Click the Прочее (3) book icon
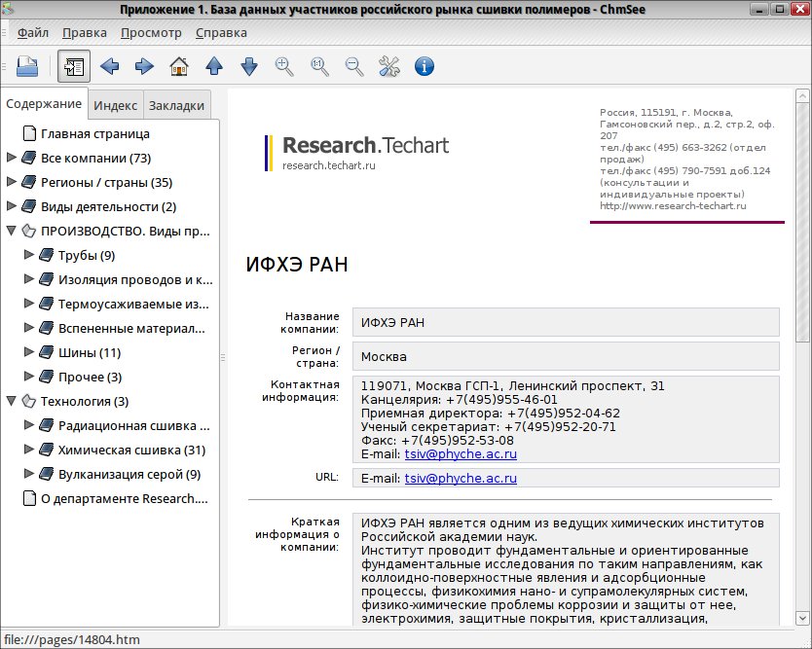 [46, 377]
